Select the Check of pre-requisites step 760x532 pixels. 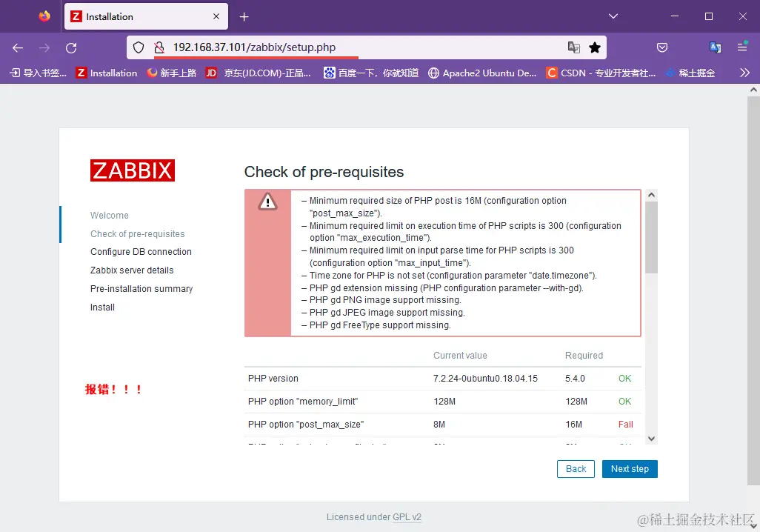tap(138, 233)
